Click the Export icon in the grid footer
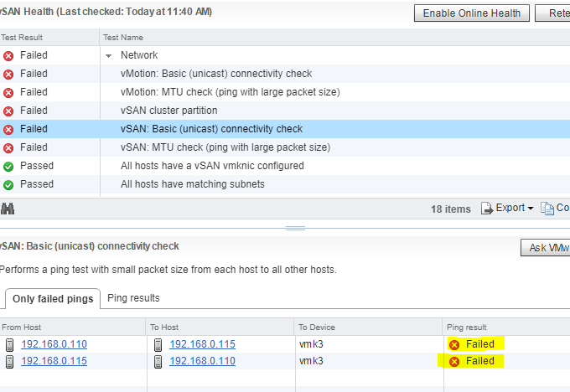 [487, 209]
